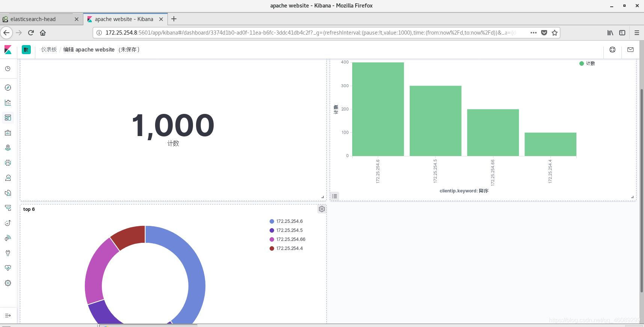Screen dimensions: 644x327
Task: Open Visualize chart icon in sidebar
Action: click(8, 103)
